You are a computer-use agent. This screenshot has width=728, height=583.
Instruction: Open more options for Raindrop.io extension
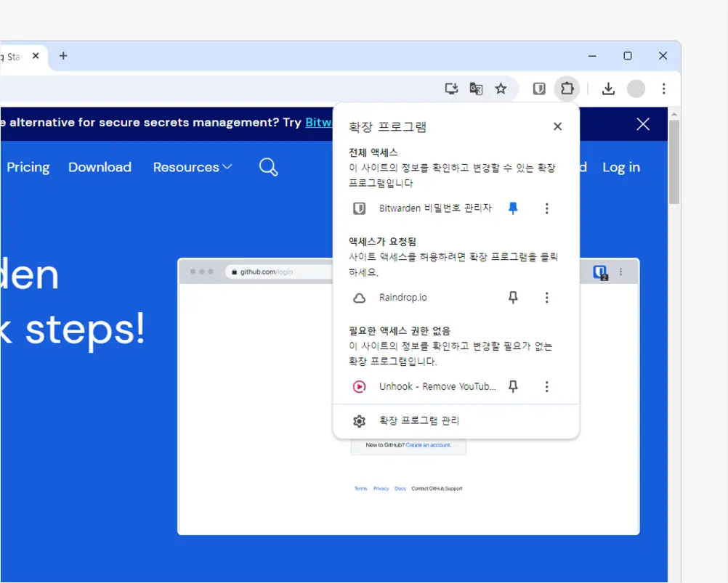point(547,298)
